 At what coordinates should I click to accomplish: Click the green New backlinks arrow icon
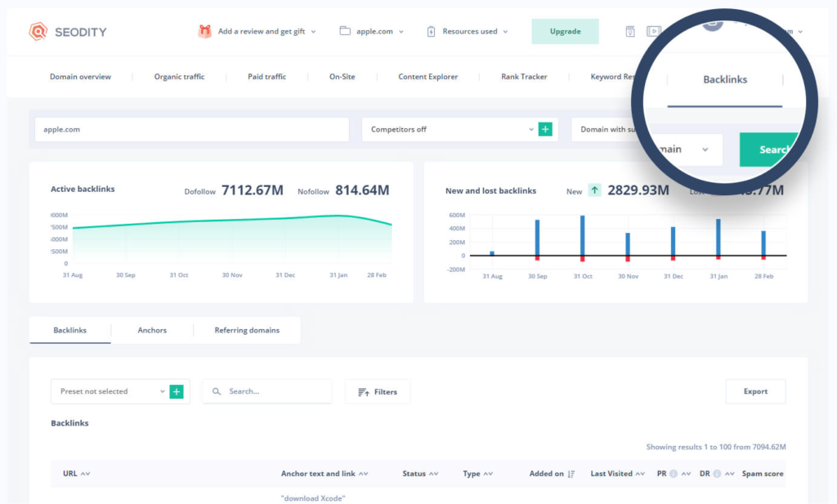(x=594, y=190)
